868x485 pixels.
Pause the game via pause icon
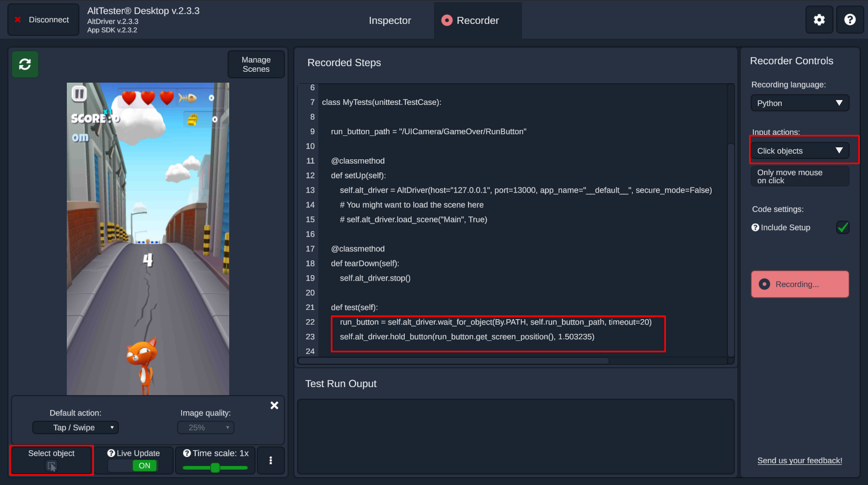tap(79, 94)
